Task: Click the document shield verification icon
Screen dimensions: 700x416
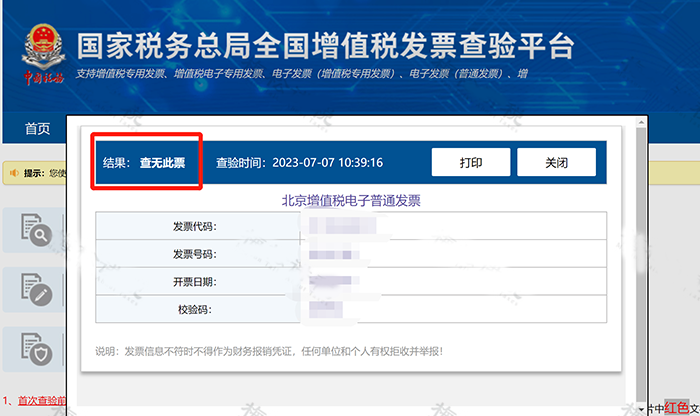Action: (37, 349)
